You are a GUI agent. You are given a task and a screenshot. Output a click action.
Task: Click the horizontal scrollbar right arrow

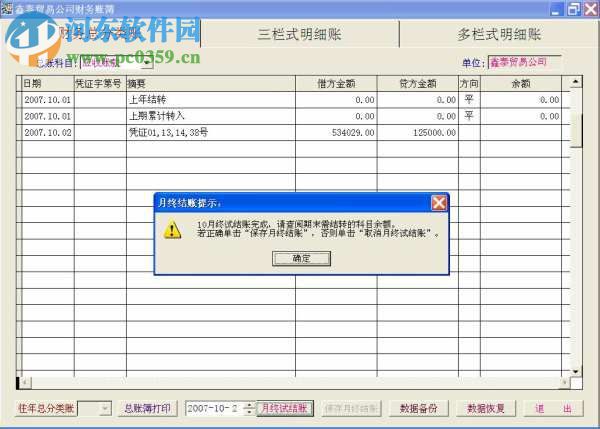(564, 382)
